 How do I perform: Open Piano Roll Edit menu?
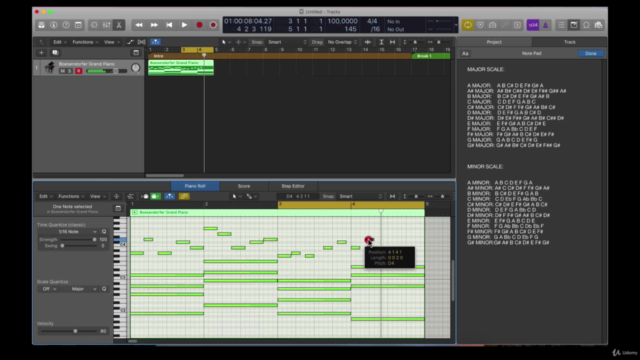tap(45, 196)
